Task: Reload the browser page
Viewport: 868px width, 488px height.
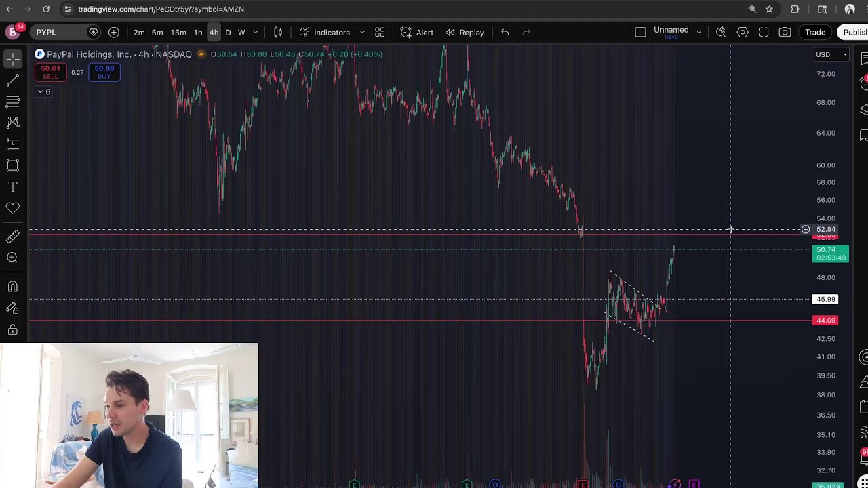Action: tap(45, 9)
